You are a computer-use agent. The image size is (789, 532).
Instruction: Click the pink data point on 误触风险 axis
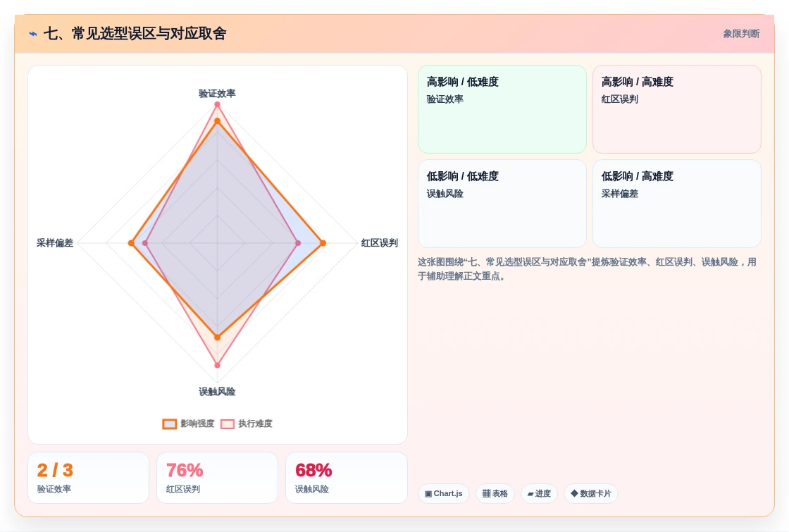218,365
